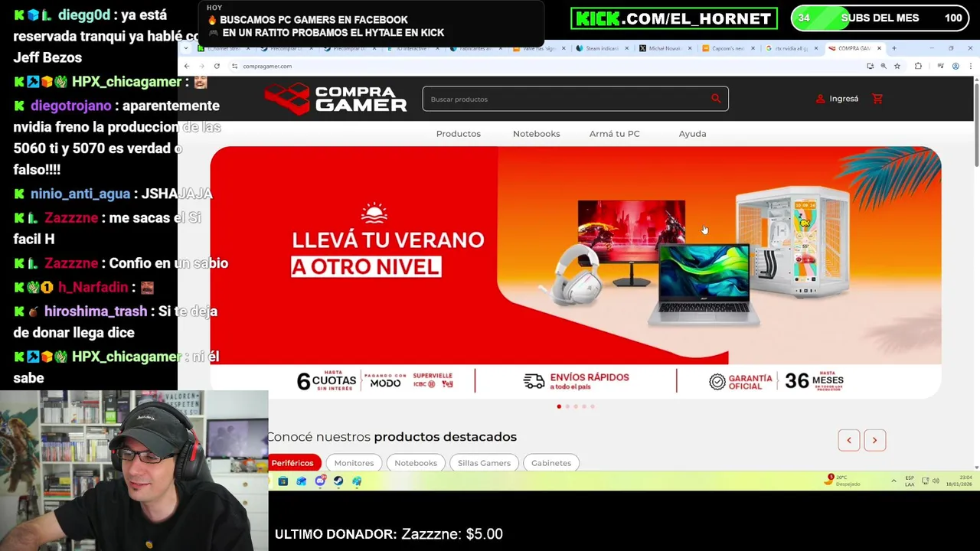Click chat username hiroshima_trash

point(96,311)
